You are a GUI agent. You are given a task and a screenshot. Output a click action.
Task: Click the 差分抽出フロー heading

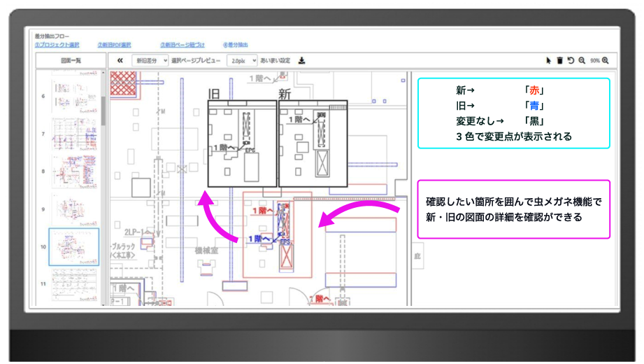(52, 36)
